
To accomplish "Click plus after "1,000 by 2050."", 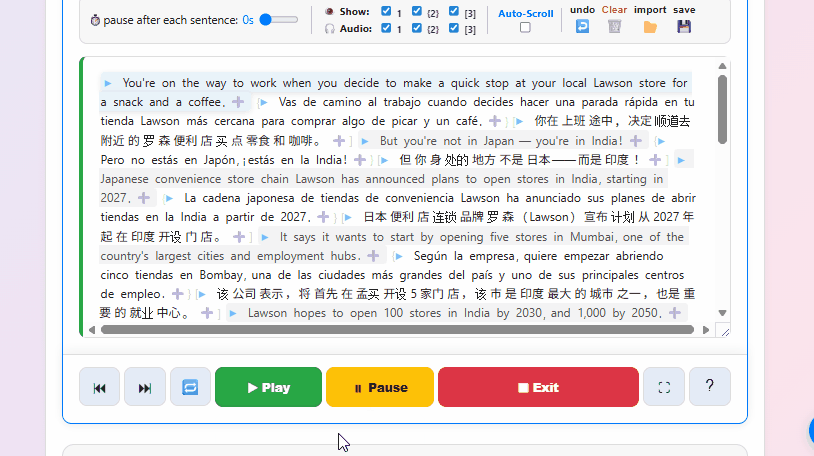I will (675, 313).
